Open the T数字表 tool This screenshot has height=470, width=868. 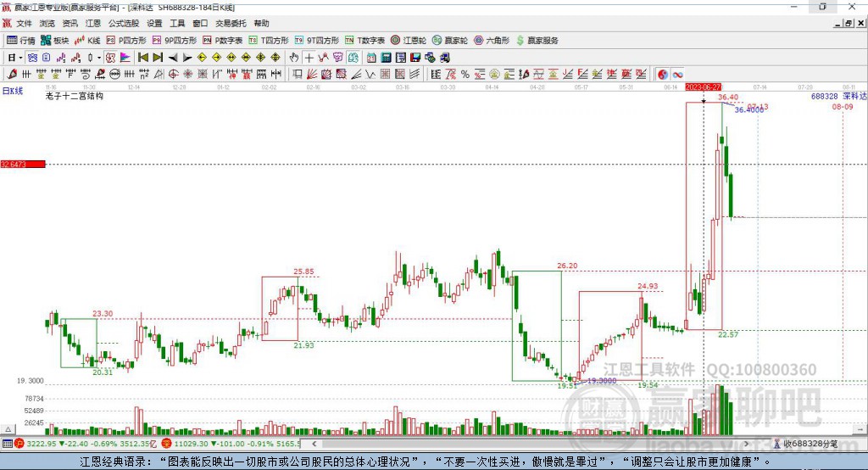coord(364,41)
